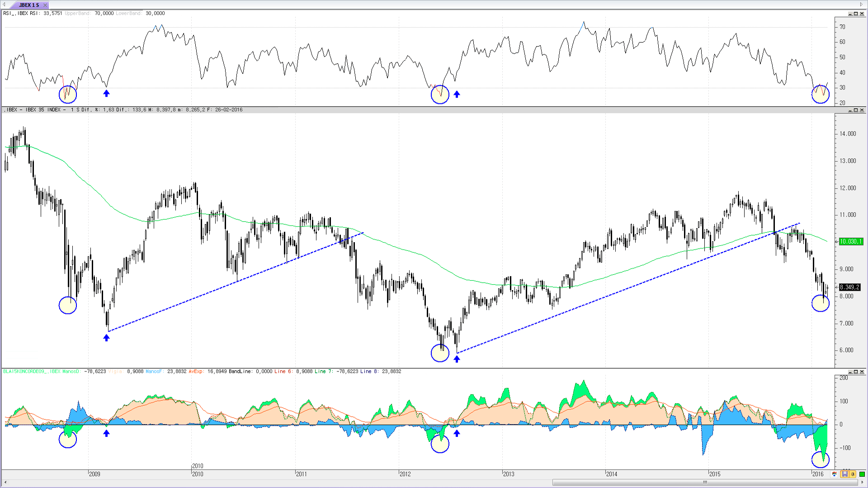Click the IBEX 35 INDEX title text
The height and width of the screenshot is (488, 868).
click(x=43, y=110)
